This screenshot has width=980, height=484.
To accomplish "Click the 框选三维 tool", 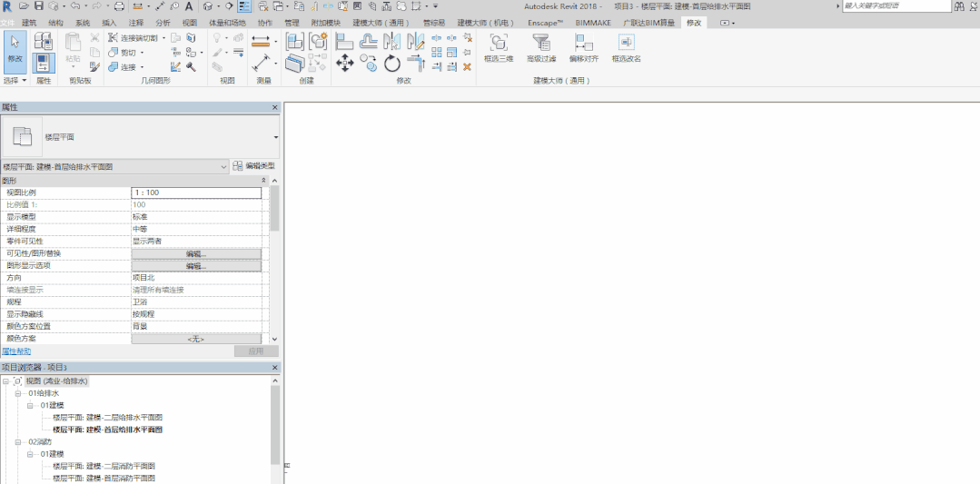I will [498, 47].
